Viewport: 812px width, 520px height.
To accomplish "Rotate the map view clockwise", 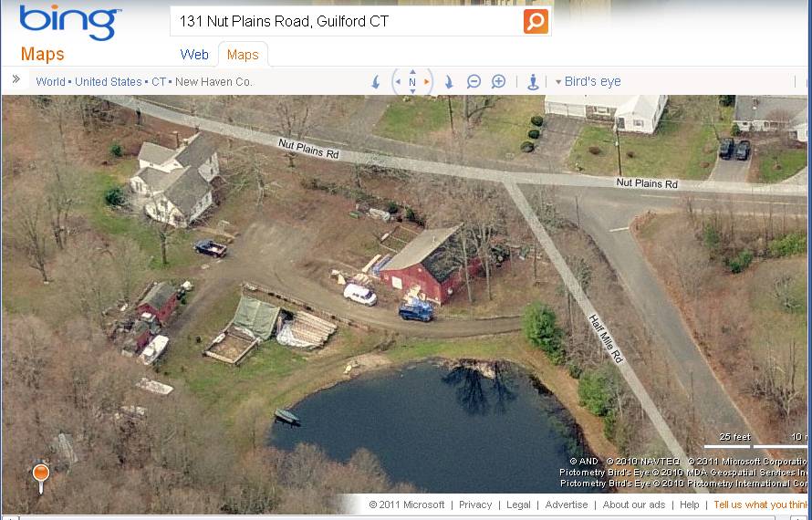I will pyautogui.click(x=449, y=82).
